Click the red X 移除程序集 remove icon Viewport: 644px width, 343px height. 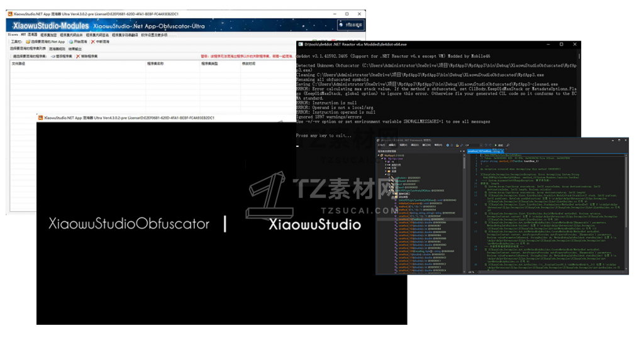click(77, 56)
